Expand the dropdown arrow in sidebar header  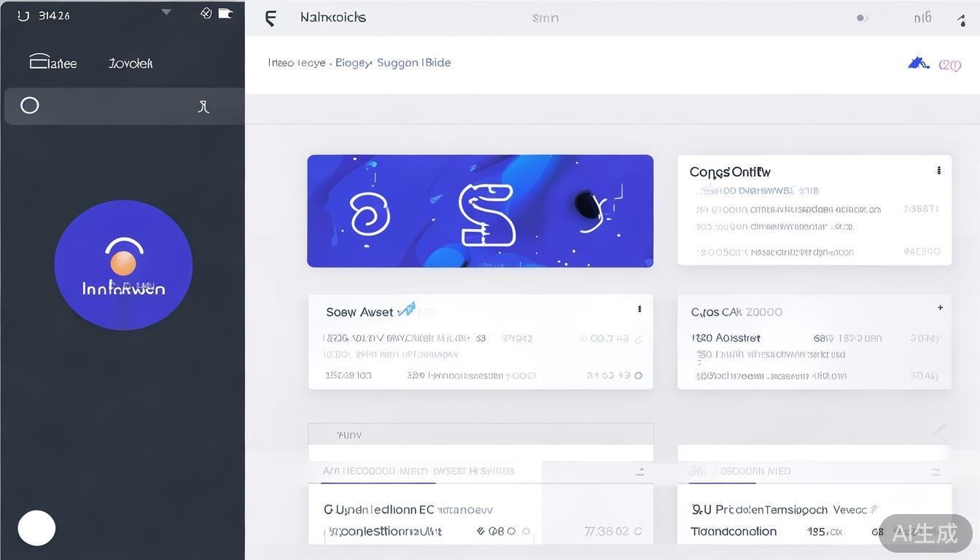pos(166,12)
